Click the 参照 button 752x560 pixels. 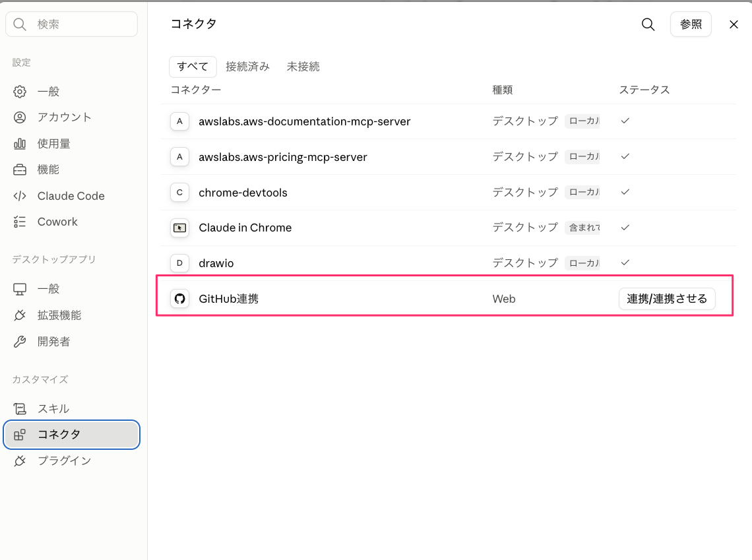pyautogui.click(x=691, y=24)
